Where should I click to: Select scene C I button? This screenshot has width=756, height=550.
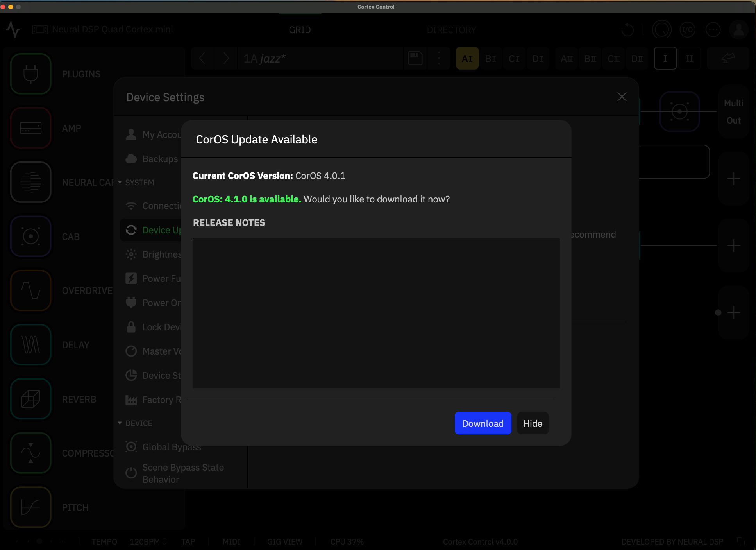[514, 59]
